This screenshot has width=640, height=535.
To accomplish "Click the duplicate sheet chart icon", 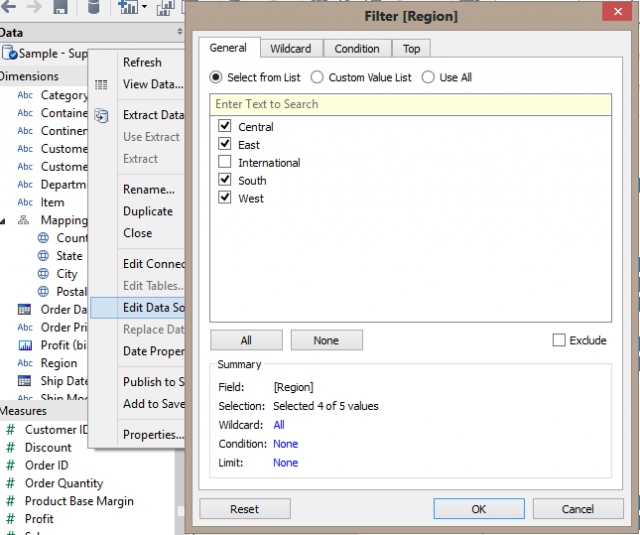I will 166,7.
